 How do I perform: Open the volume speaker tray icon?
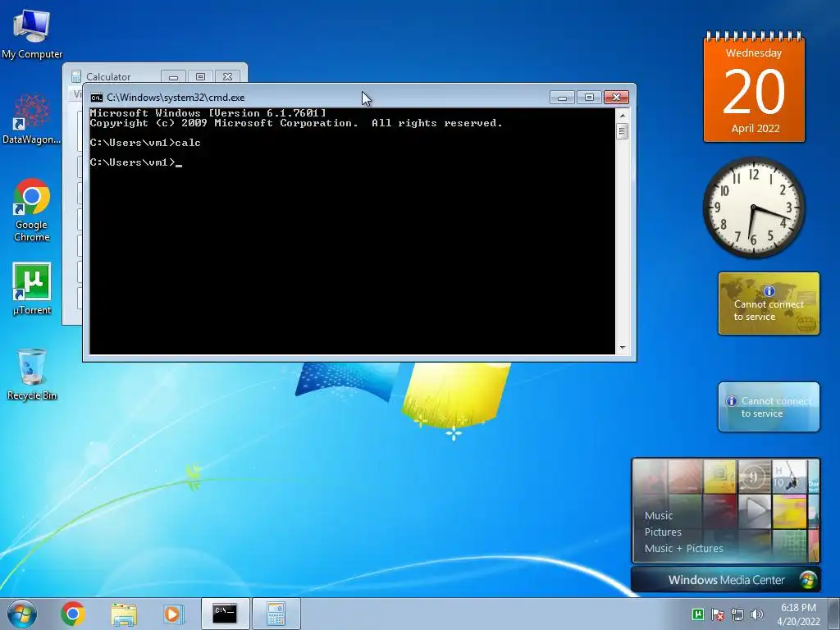click(757, 614)
